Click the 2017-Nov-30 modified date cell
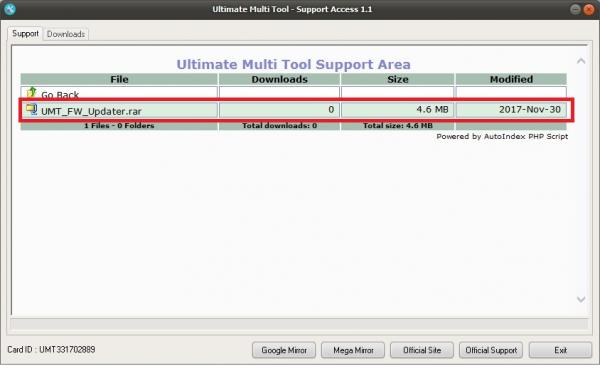This screenshot has width=600, height=371. click(x=511, y=110)
